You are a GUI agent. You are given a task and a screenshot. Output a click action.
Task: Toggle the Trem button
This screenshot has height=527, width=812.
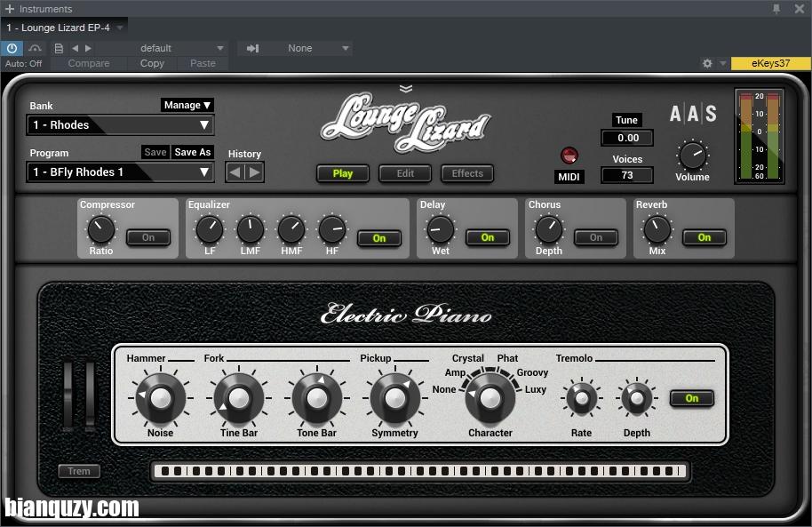79,471
